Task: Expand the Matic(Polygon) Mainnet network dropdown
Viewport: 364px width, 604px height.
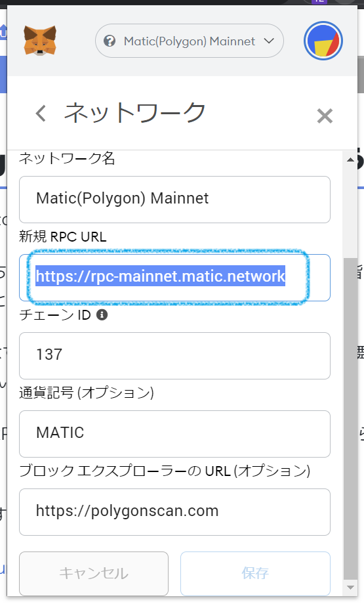Action: tap(190, 41)
